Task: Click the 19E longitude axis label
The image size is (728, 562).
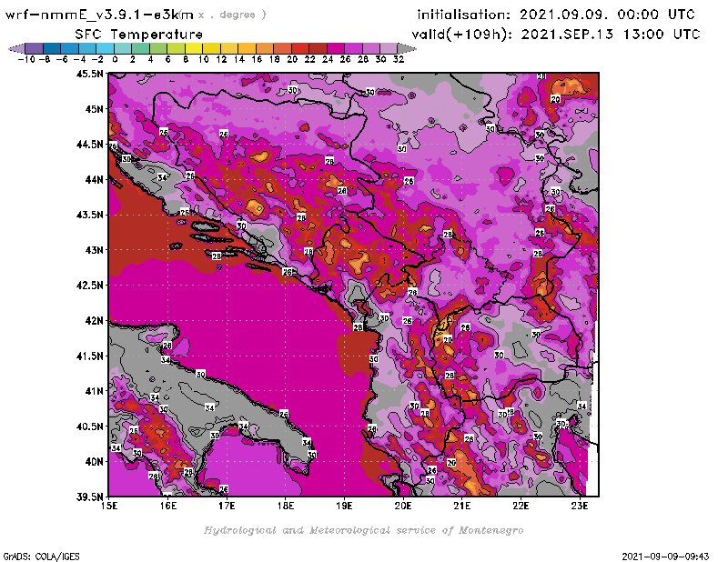Action: (x=345, y=507)
